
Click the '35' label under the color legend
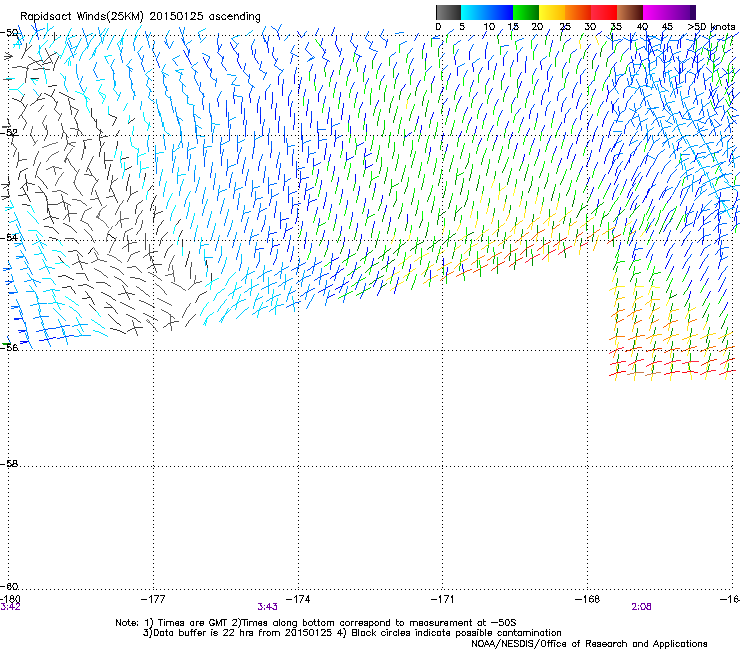616,27
